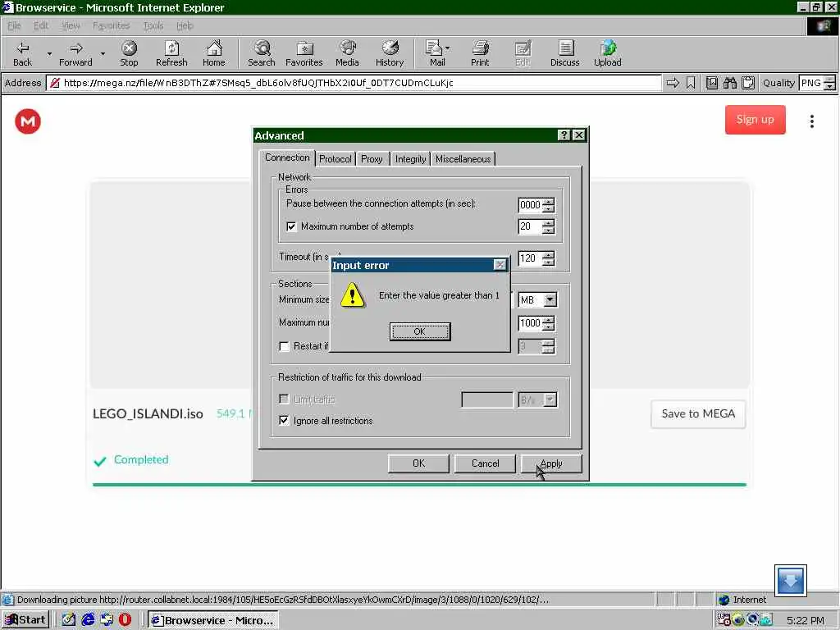Open the Quality PNG selector
The width and height of the screenshot is (840, 630).
[817, 83]
